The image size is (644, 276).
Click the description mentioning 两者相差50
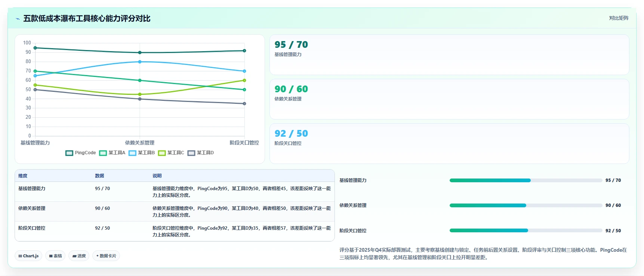click(241, 212)
